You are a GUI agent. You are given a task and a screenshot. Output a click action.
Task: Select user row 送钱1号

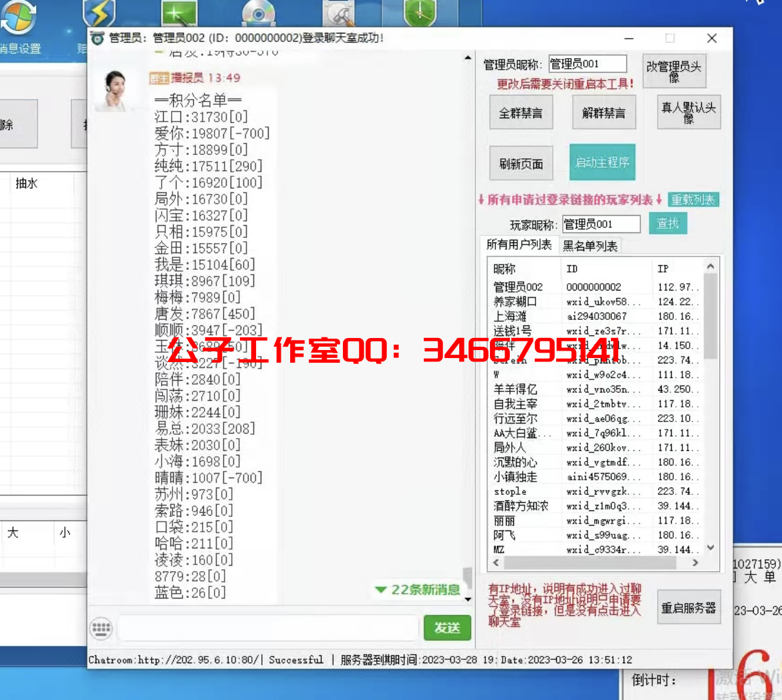point(595,331)
